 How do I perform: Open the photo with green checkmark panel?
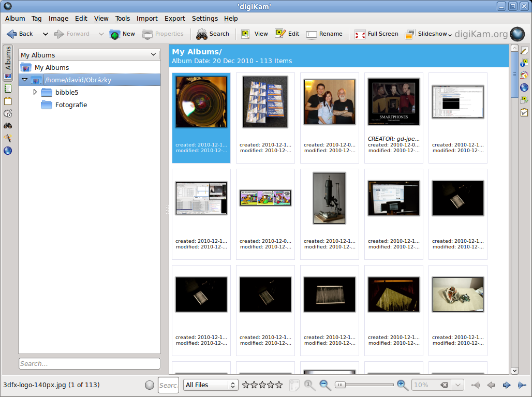point(524,100)
